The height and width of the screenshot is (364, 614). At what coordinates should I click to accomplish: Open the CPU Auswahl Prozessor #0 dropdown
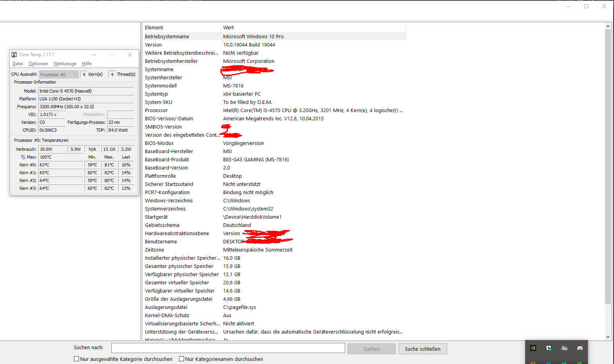(59, 74)
